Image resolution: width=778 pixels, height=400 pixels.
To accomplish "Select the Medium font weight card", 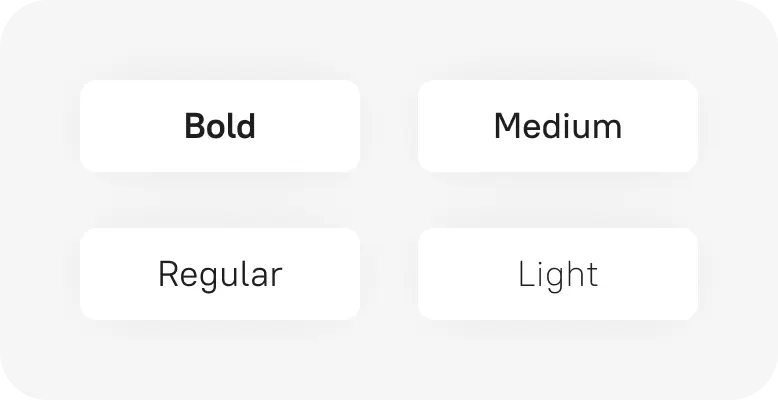I will pos(558,126).
